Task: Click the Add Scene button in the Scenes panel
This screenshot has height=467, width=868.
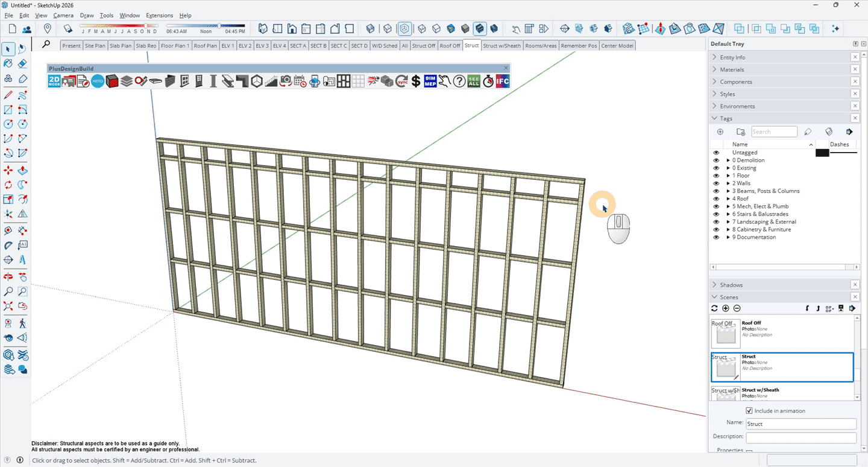Action: click(725, 308)
